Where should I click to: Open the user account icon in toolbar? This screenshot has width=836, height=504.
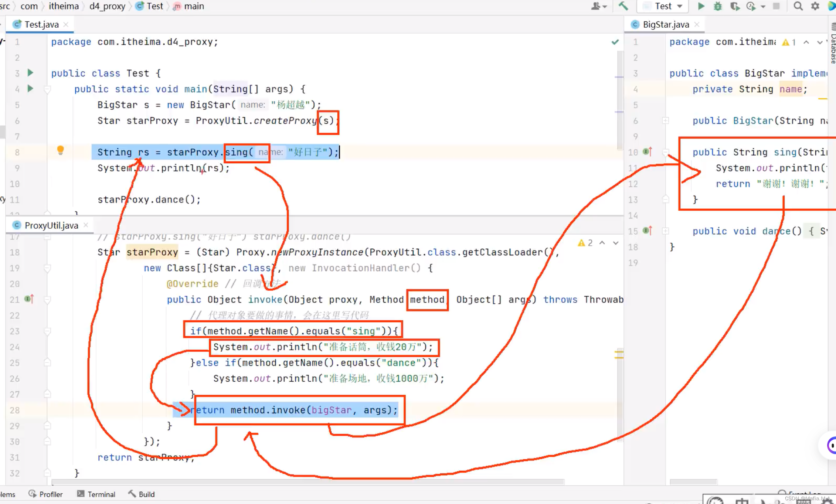pyautogui.click(x=595, y=6)
